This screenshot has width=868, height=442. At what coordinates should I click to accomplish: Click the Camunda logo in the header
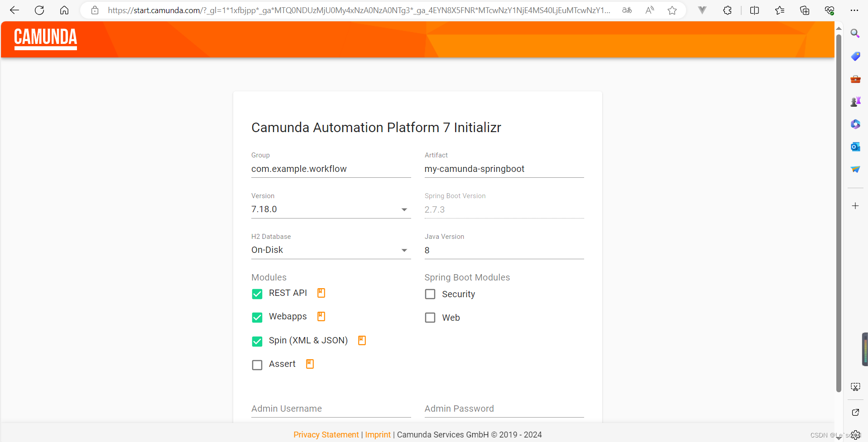pos(45,39)
